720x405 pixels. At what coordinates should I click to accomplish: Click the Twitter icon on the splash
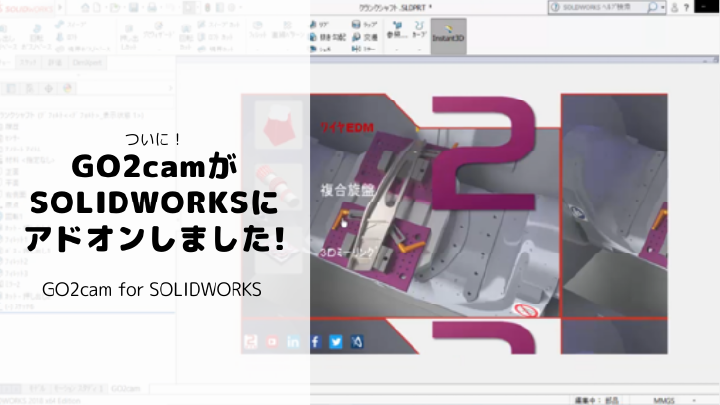tap(336, 342)
